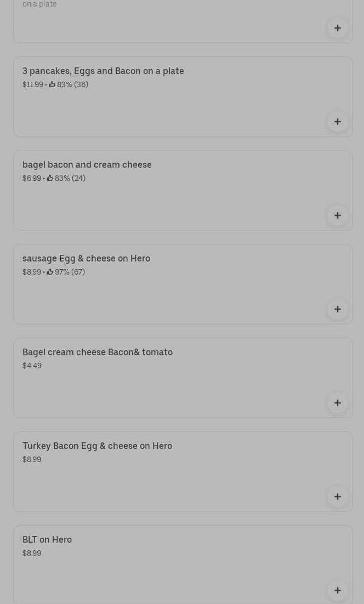The width and height of the screenshot is (364, 604).
Task: Open the 3 pancakes, Eggs and Bacon item title
Action: pyautogui.click(x=103, y=71)
